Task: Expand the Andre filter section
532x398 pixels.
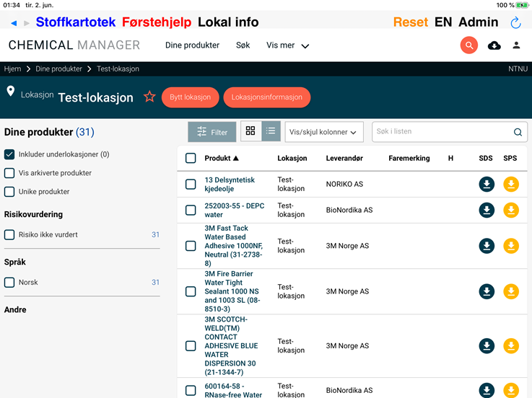Action: coord(15,309)
